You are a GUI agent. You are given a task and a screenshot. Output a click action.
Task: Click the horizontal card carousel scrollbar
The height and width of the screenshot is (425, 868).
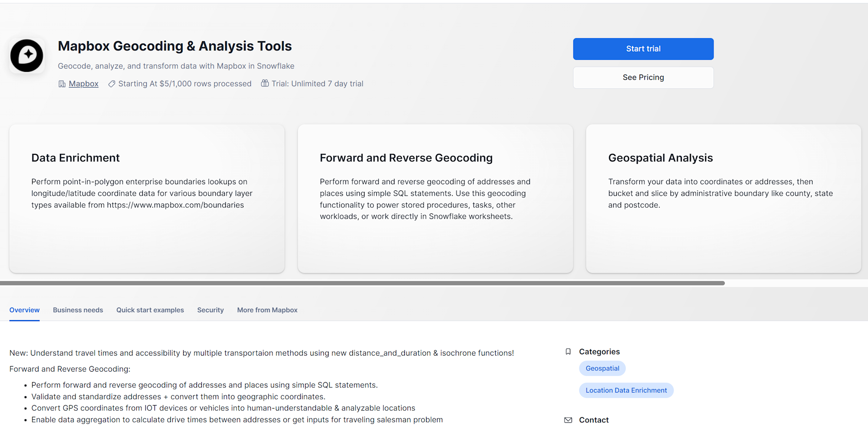click(x=362, y=283)
